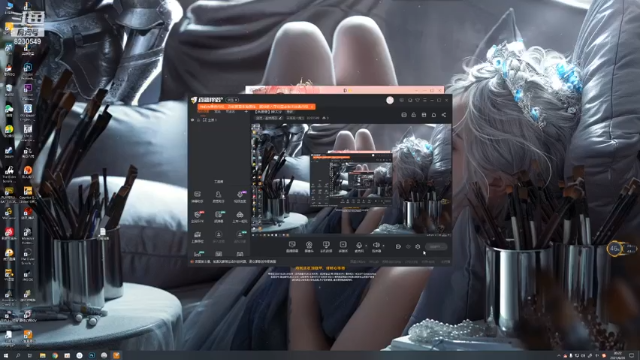The image size is (640, 360).
Task: Click the window-capture icon in bottom toolbar
Action: (326, 245)
